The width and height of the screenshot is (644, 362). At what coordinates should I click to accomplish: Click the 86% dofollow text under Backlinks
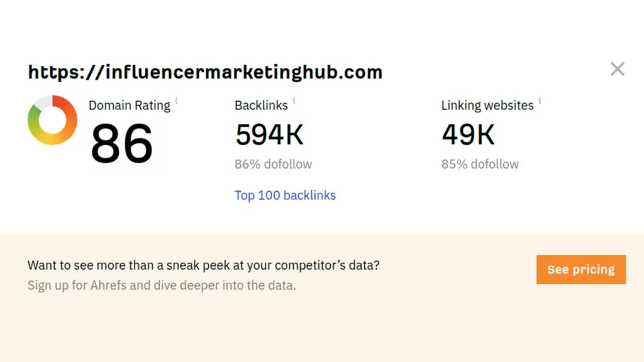click(273, 164)
